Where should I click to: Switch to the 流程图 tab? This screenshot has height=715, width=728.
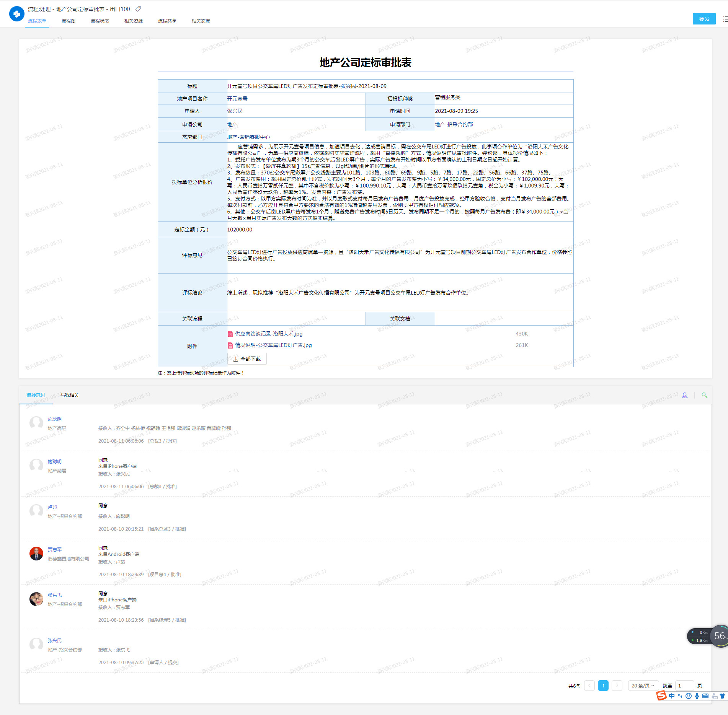[x=69, y=21]
